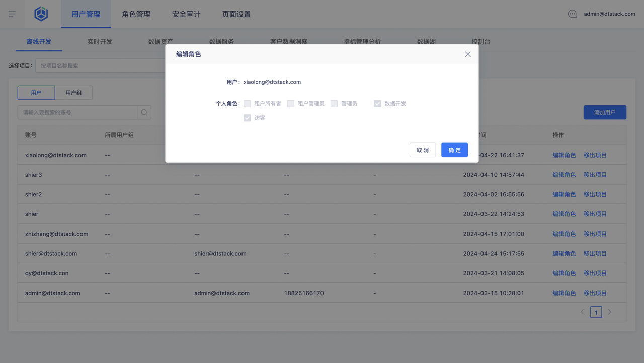Go to the previous page arrow
The image size is (644, 363).
click(x=583, y=312)
